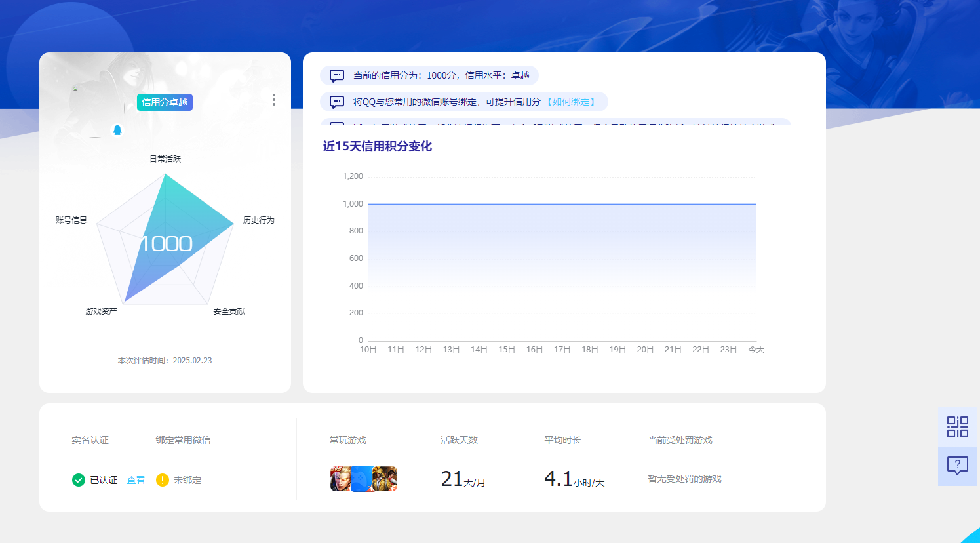This screenshot has width=980, height=543.
Task: Click the 常玩游戏 label
Action: tap(348, 440)
